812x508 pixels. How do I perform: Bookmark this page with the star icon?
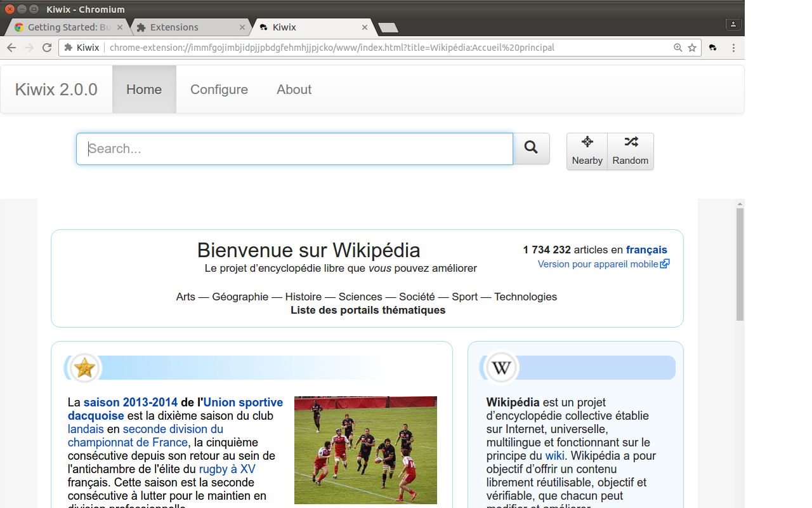pos(692,48)
